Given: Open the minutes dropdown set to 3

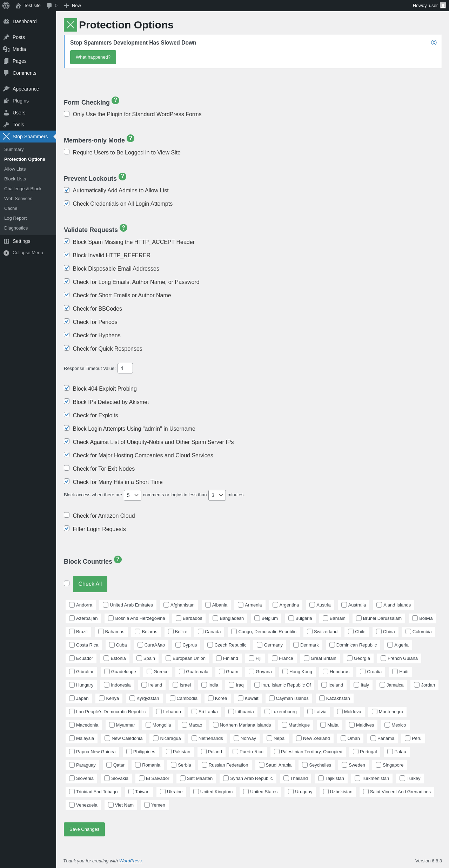Looking at the screenshot, I should pyautogui.click(x=217, y=495).
